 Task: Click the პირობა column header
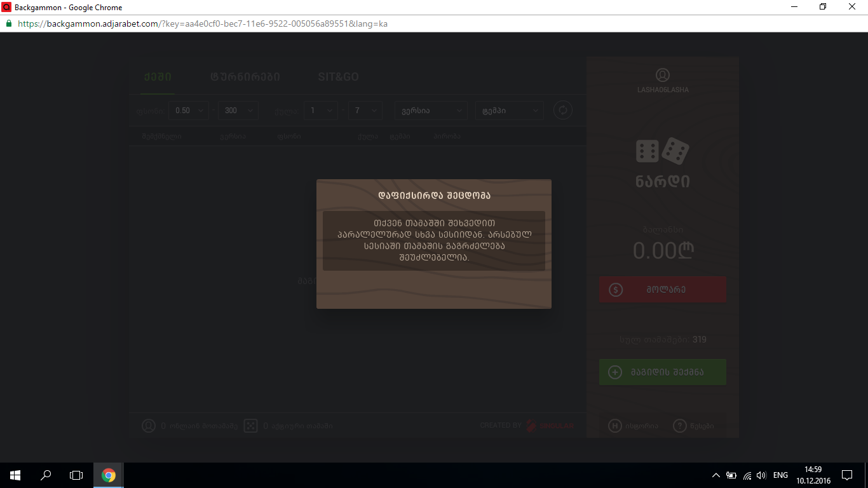click(447, 137)
